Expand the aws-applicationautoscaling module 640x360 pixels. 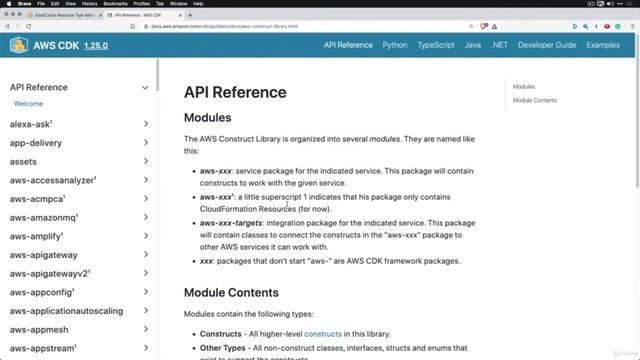tap(146, 311)
